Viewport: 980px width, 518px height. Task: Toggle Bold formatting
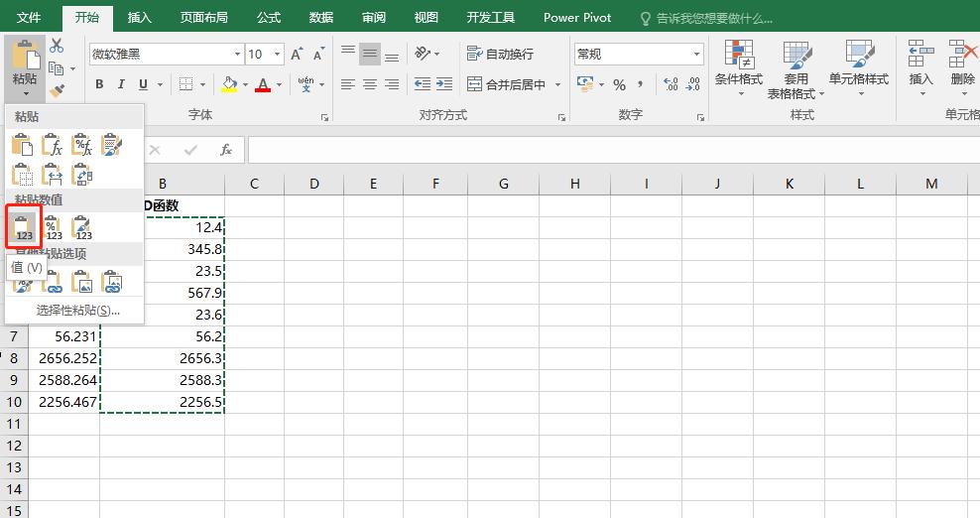pyautogui.click(x=99, y=83)
